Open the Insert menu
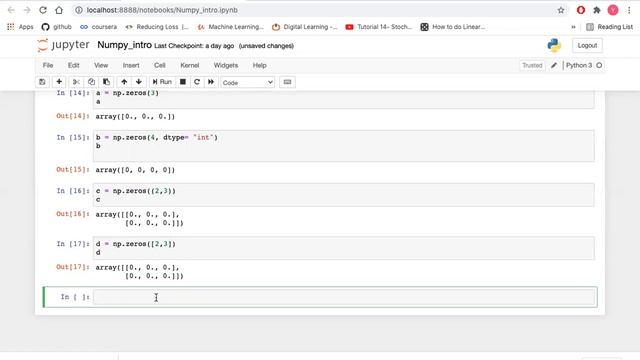 (x=131, y=65)
